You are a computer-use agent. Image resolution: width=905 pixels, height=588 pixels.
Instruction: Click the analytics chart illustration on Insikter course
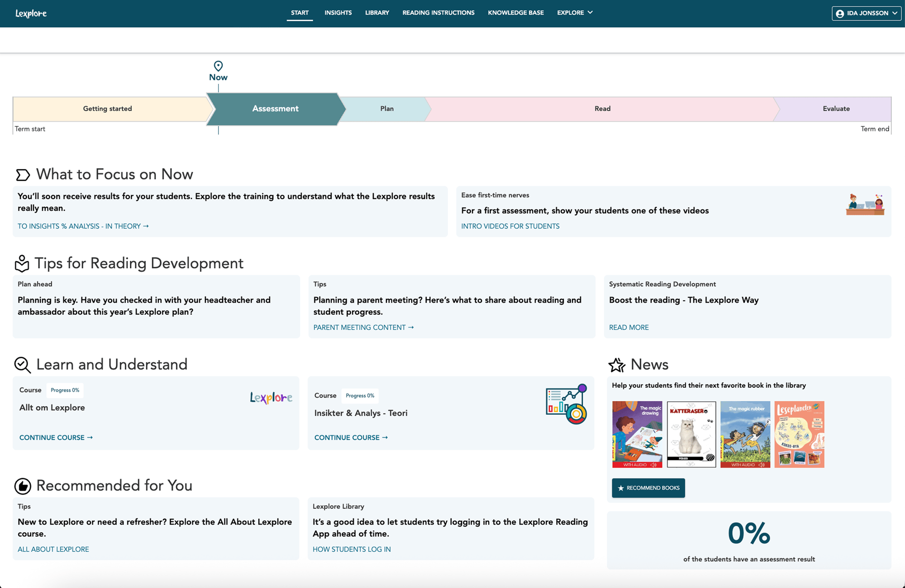[567, 404]
